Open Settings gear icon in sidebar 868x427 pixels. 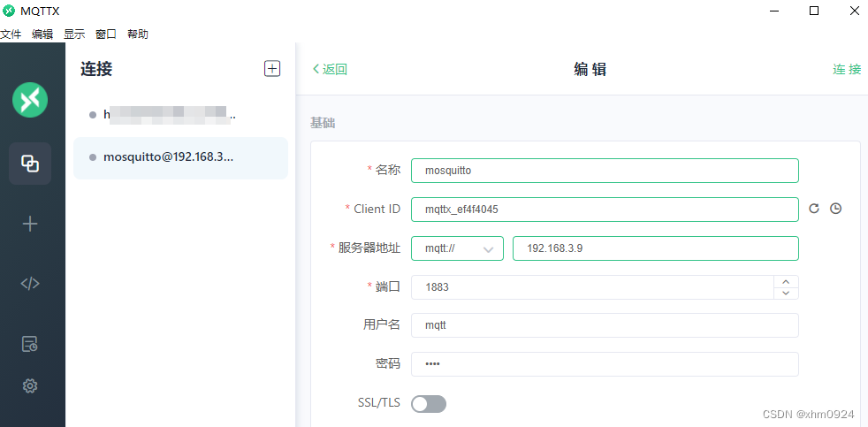point(30,385)
